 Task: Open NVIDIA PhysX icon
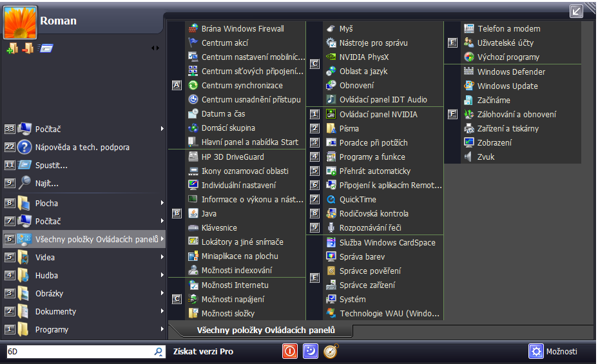[331, 57]
